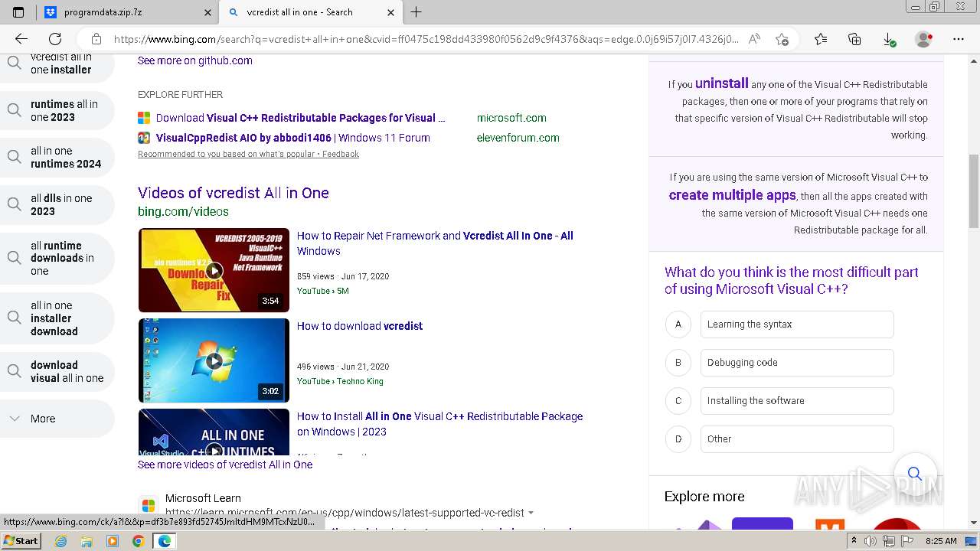Expand Microsoft Learn result URL dropdown arrow
980x551 pixels.
[x=531, y=513]
